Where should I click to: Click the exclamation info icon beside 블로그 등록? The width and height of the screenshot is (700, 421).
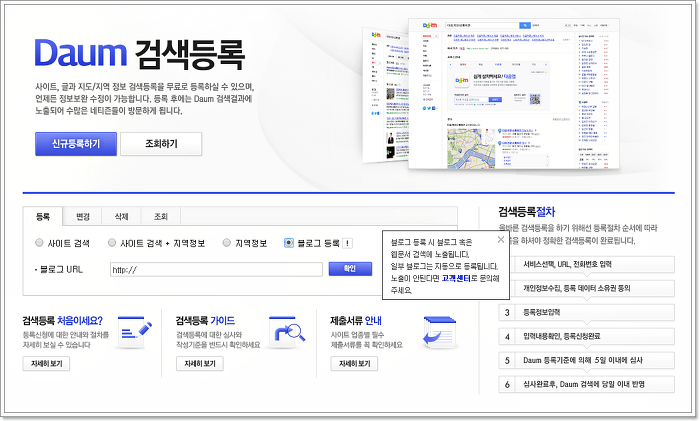347,243
